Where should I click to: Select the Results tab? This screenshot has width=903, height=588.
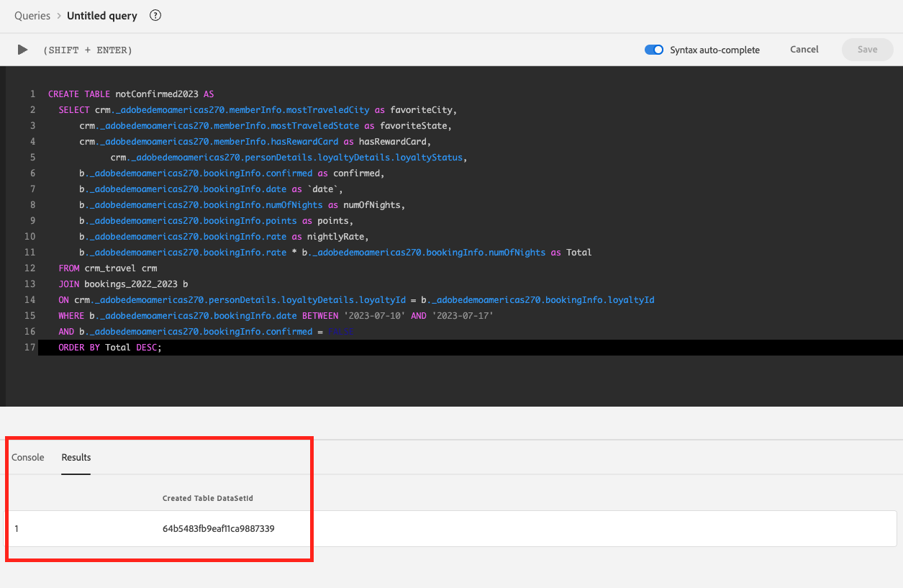pyautogui.click(x=76, y=457)
